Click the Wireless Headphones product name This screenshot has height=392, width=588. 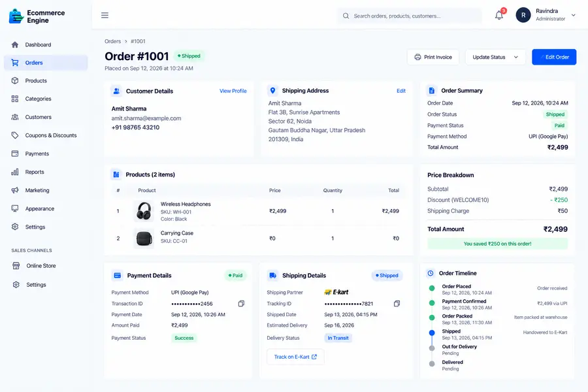186,204
